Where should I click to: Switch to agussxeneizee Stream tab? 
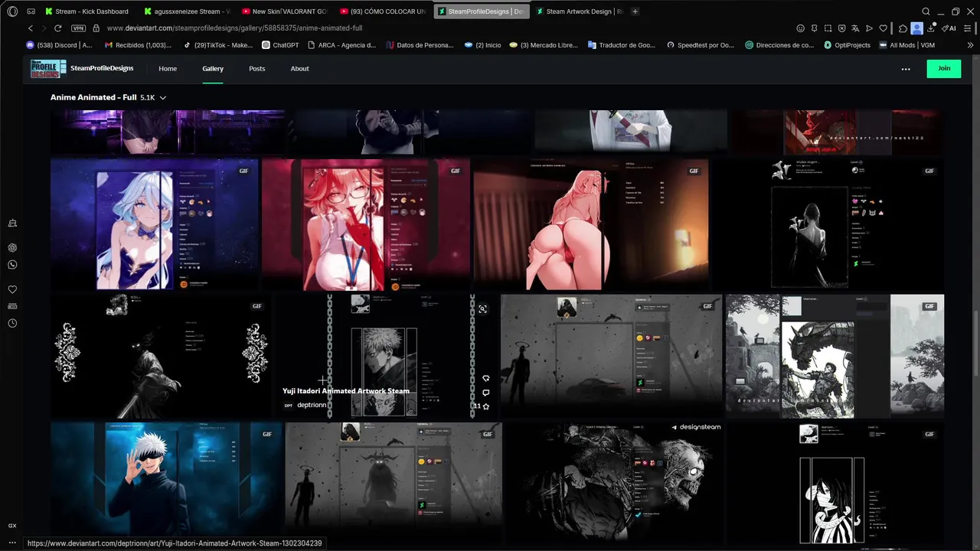coord(186,11)
